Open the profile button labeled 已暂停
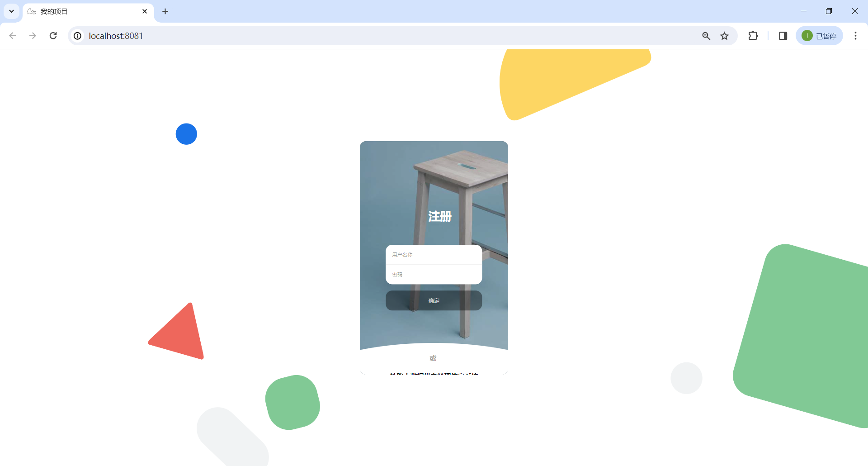This screenshot has width=868, height=466. pos(819,36)
